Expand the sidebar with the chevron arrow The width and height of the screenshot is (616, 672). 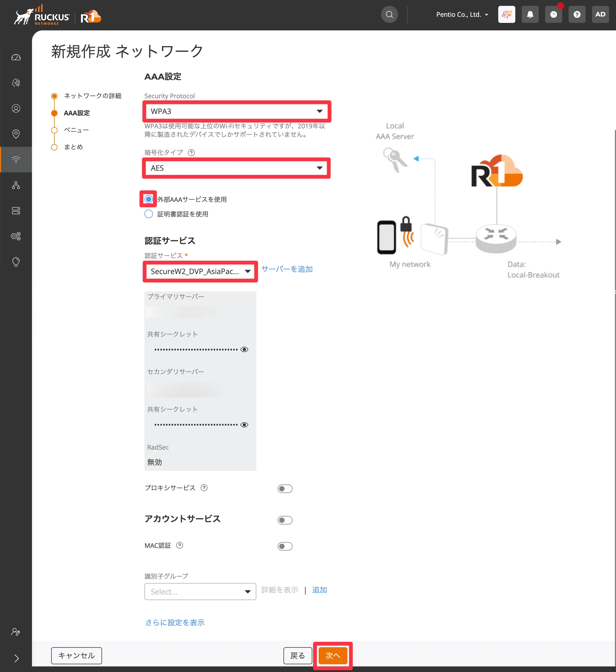pos(16,658)
